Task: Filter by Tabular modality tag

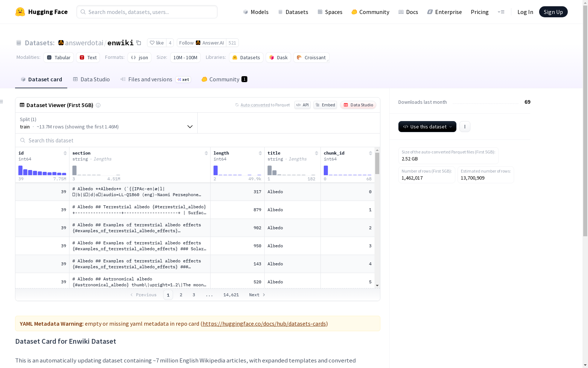Action: [x=59, y=57]
